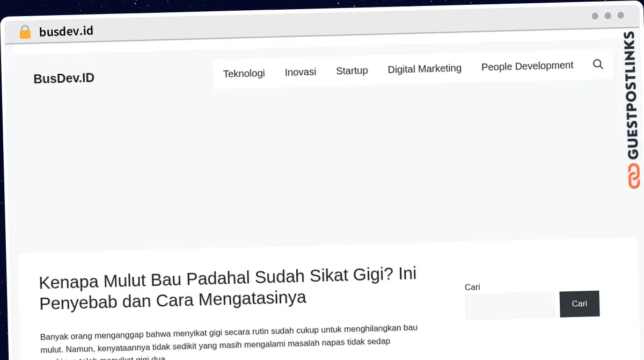The width and height of the screenshot is (644, 360).
Task: Click the BusDev.ID site title
Action: 64,78
